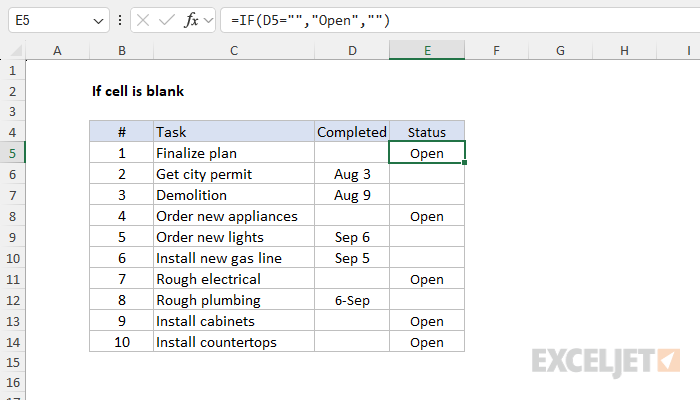Click the Cancel X icon in formula bar
Screen dimensions: 700x400
pos(143,20)
